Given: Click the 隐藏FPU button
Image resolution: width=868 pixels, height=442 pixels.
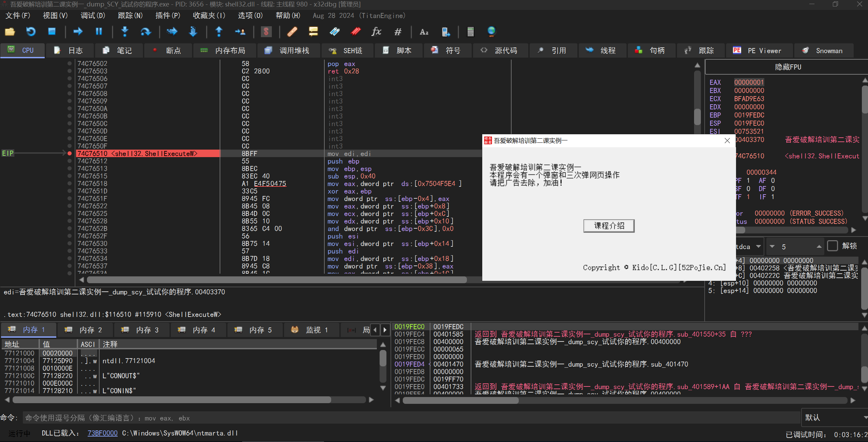Looking at the screenshot, I should (x=788, y=67).
